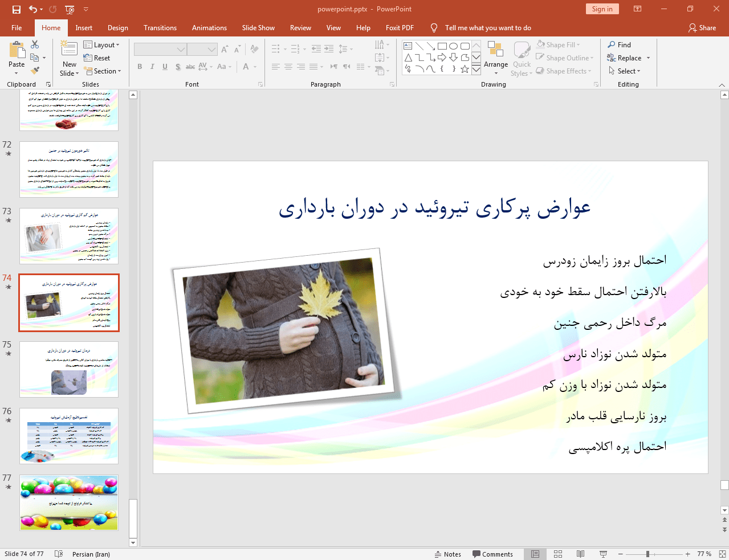Toggle the Notes pane
Screen dimensions: 729x560
click(x=448, y=554)
